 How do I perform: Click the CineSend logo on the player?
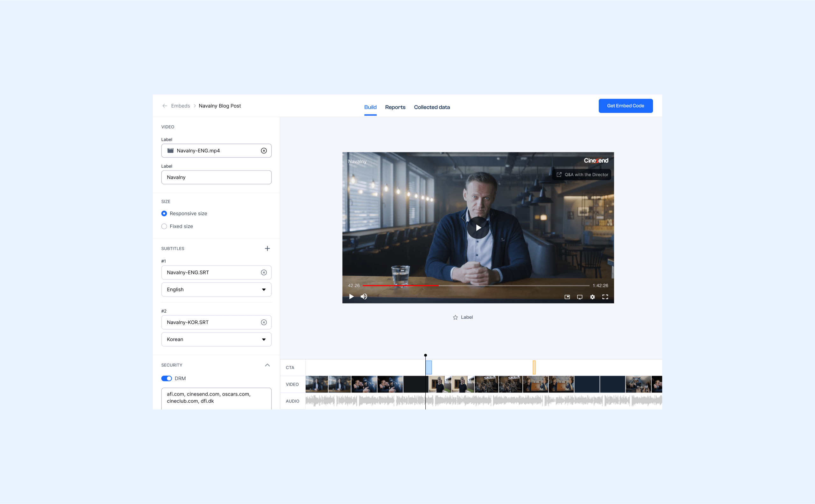coord(596,160)
